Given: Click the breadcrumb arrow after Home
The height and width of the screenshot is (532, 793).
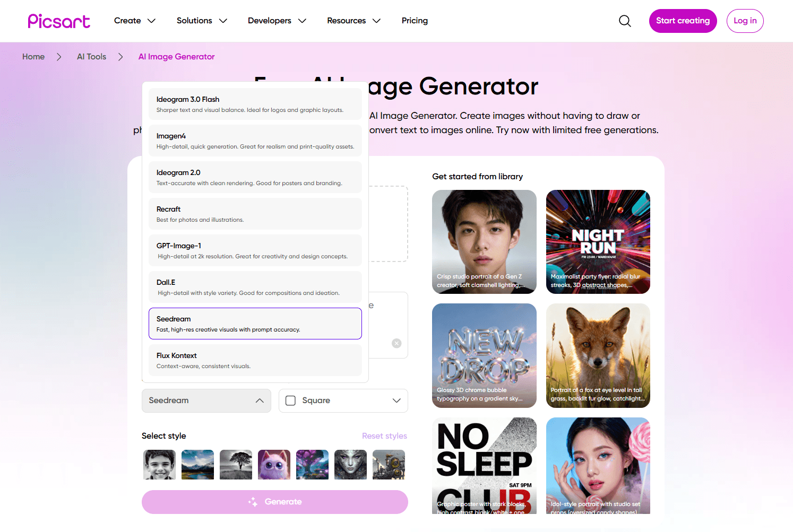Looking at the screenshot, I should (x=59, y=57).
